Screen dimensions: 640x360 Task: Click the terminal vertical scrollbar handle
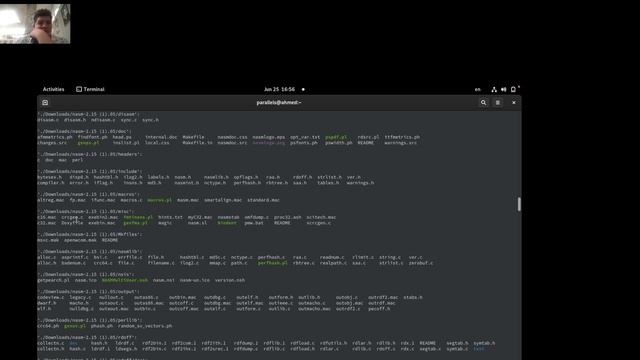[519, 204]
